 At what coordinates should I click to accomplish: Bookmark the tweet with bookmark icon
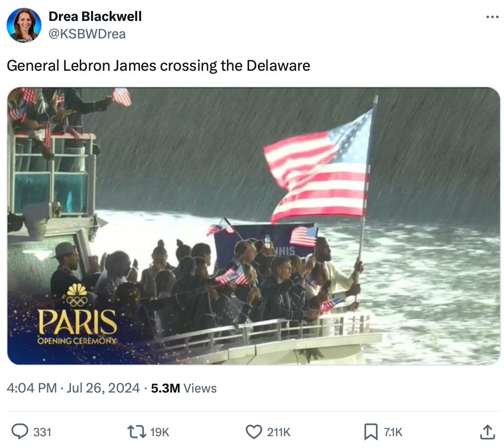pos(371,432)
